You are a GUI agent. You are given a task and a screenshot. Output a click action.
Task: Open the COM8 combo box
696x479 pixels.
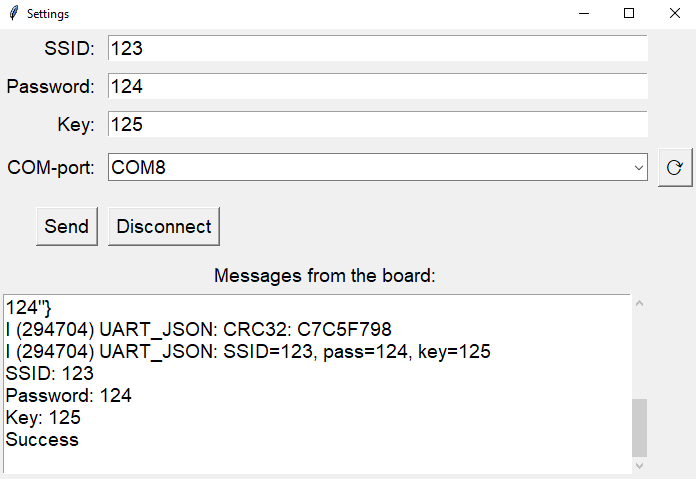[x=378, y=167]
